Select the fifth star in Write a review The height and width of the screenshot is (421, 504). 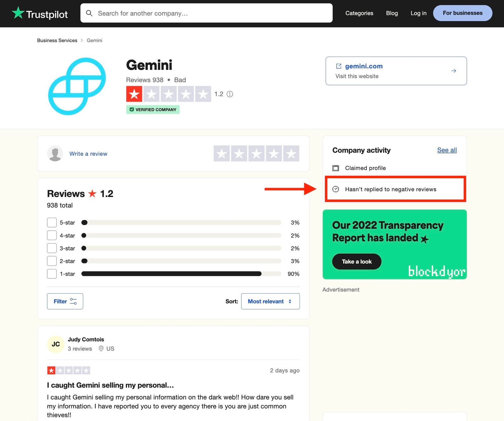(x=291, y=154)
